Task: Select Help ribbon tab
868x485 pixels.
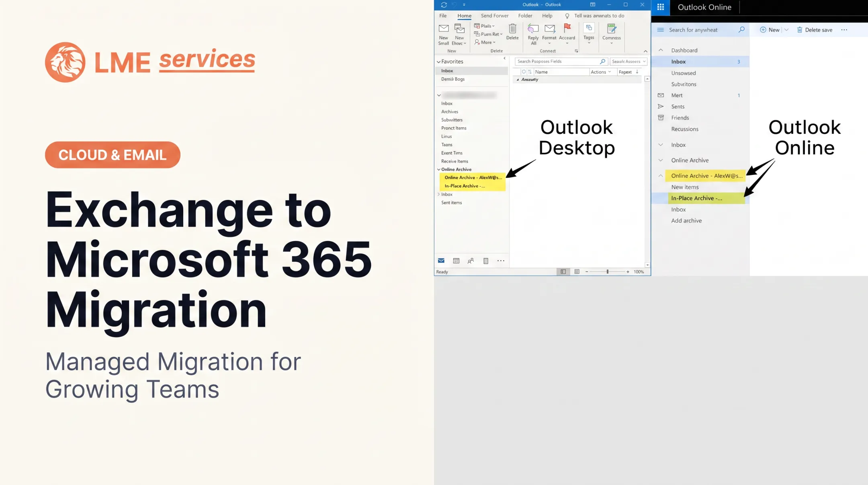Action: click(547, 16)
